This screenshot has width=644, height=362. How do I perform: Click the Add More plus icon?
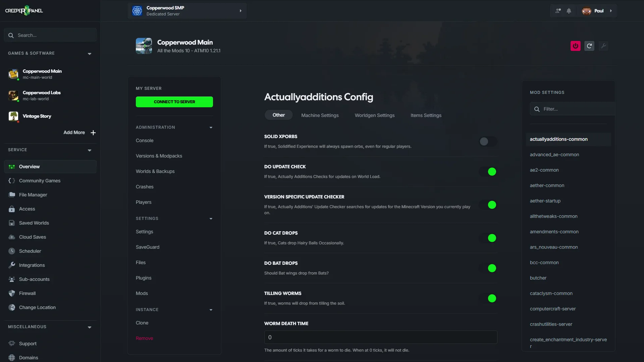pos(93,133)
